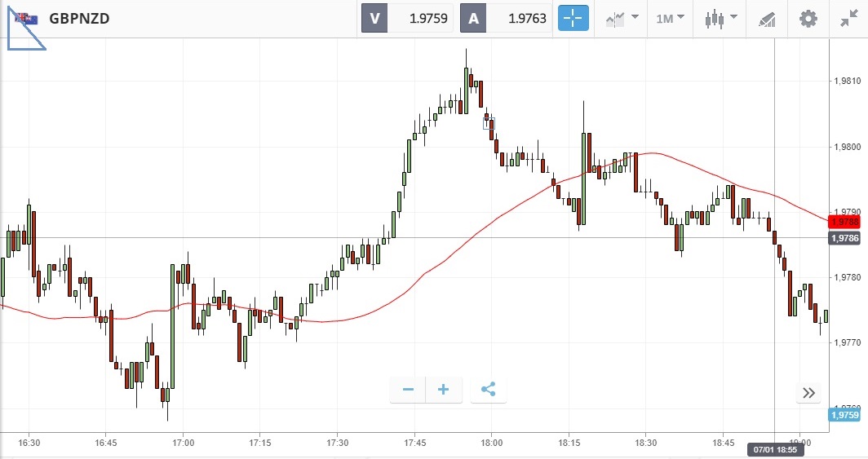Toggle the crosshair cursor button
This screenshot has height=459, width=868.
(x=573, y=18)
